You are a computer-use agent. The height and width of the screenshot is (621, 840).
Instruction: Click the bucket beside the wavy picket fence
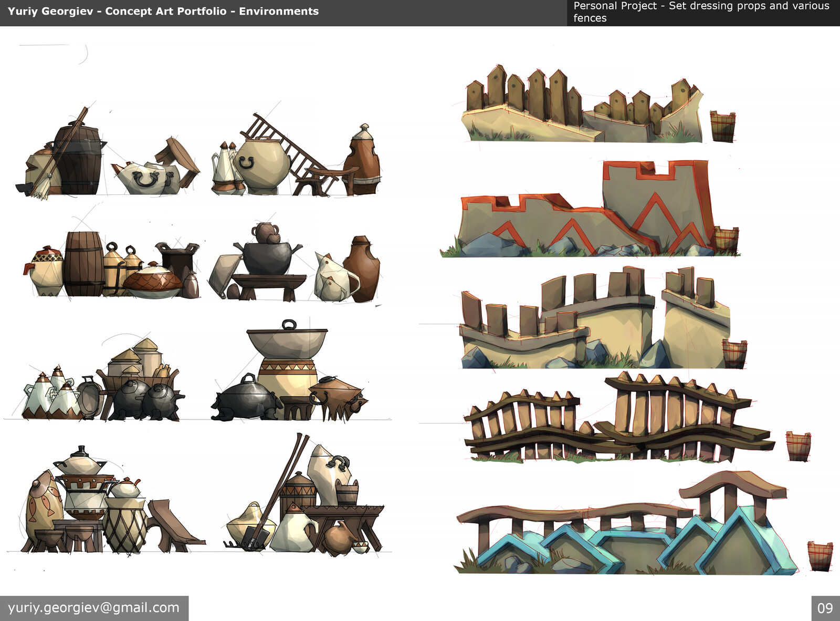(799, 446)
